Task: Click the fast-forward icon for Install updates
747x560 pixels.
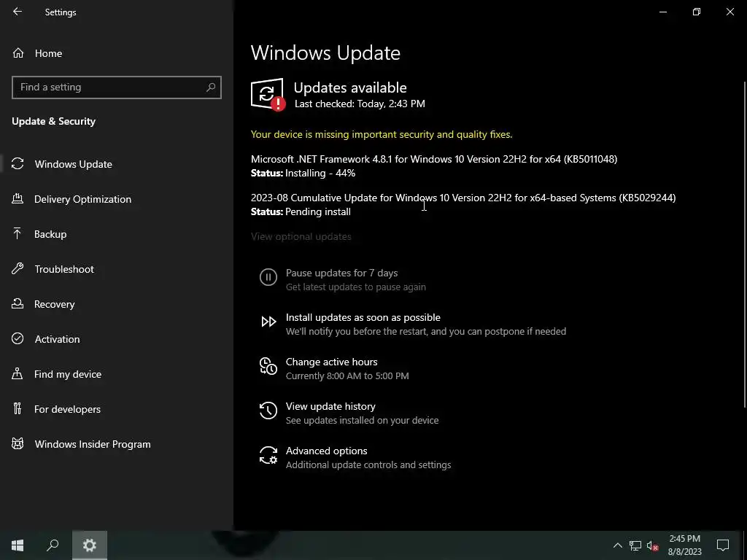Action: (x=268, y=322)
